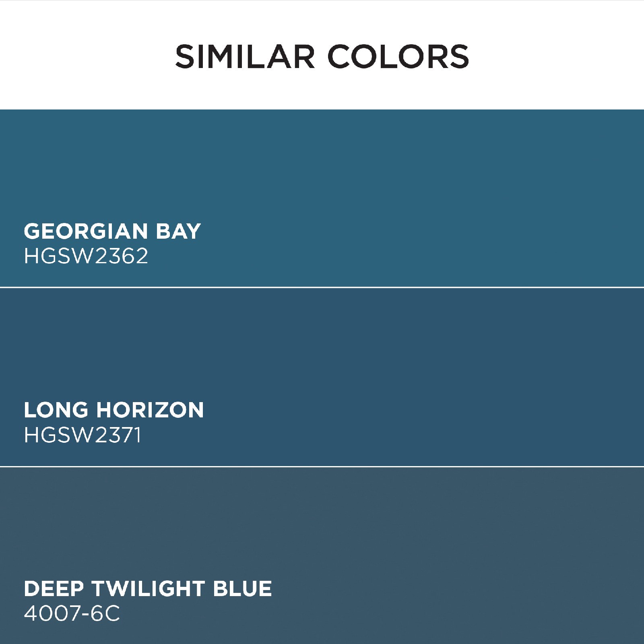644x644 pixels.
Task: Click the word HORIZON in swatch name
Action: pos(150,410)
